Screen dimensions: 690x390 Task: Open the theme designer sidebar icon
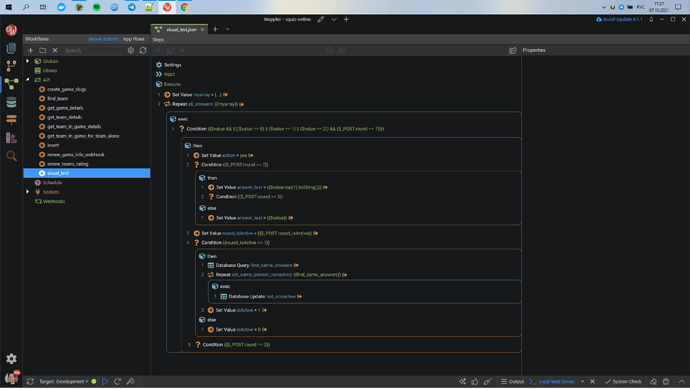pyautogui.click(x=11, y=138)
